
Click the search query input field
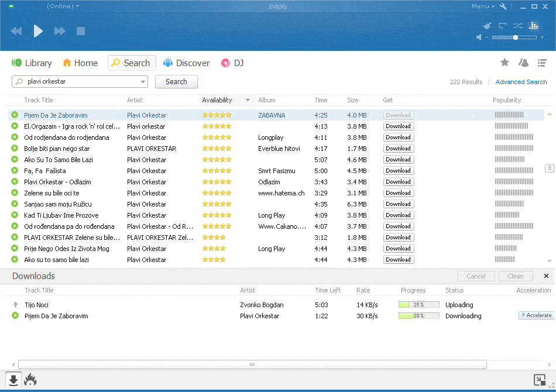click(x=80, y=81)
